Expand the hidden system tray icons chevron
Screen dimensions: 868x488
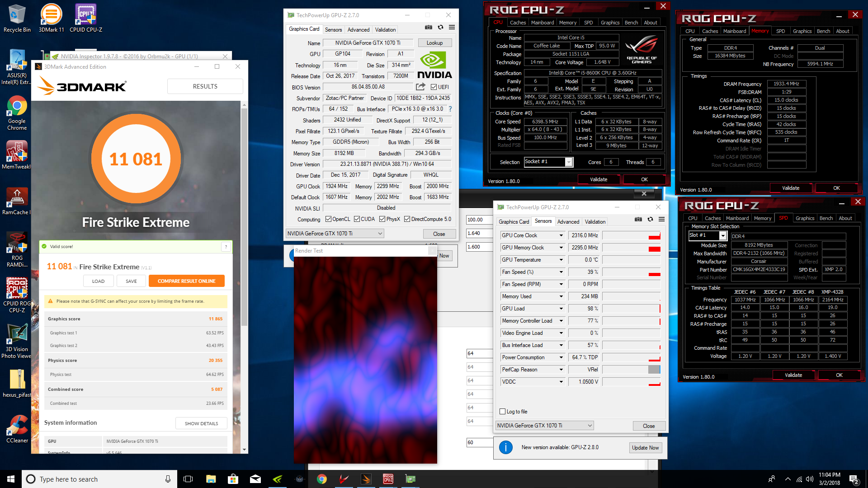tap(788, 479)
